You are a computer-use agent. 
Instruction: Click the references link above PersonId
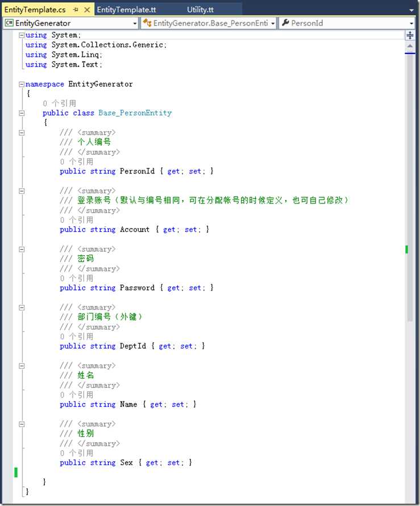(77, 161)
